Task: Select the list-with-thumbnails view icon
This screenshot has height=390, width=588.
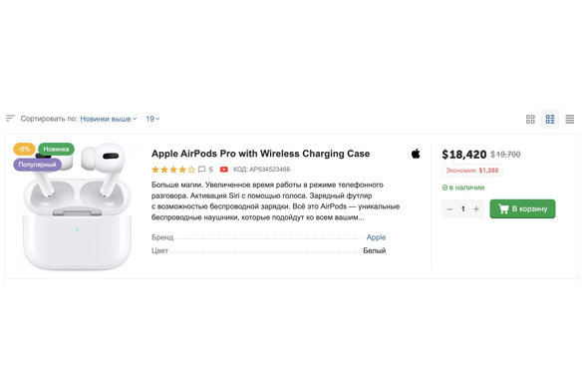Action: 550,119
